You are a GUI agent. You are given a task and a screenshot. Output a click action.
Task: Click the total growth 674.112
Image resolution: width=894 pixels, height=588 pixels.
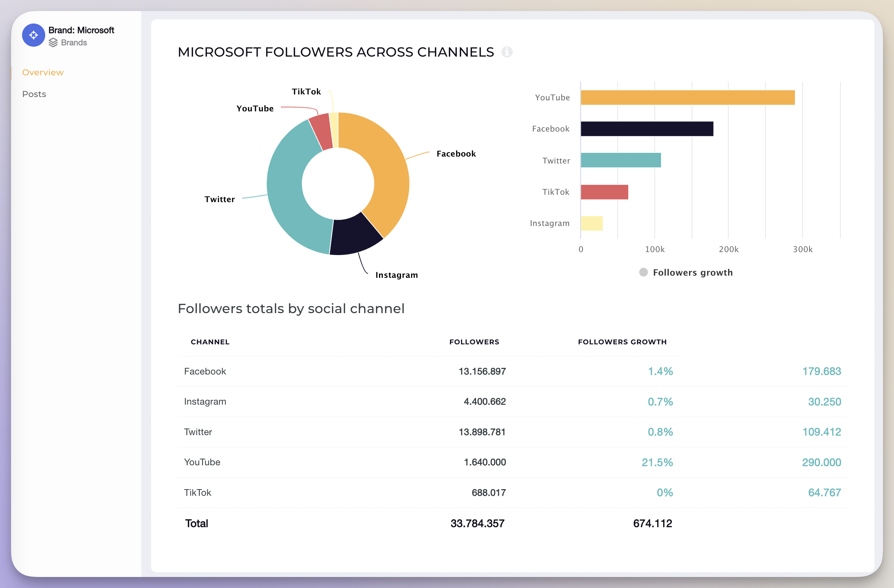pos(652,523)
